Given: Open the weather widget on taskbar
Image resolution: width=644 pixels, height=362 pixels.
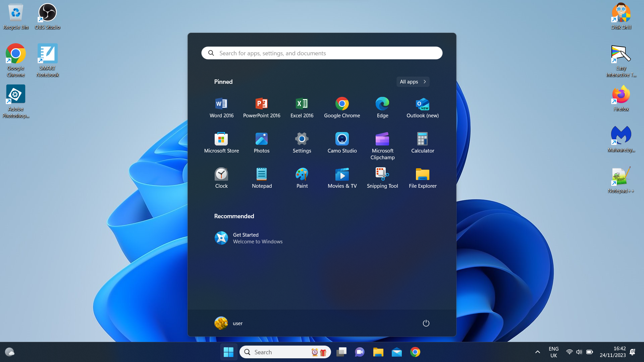Looking at the screenshot, I should [10, 352].
